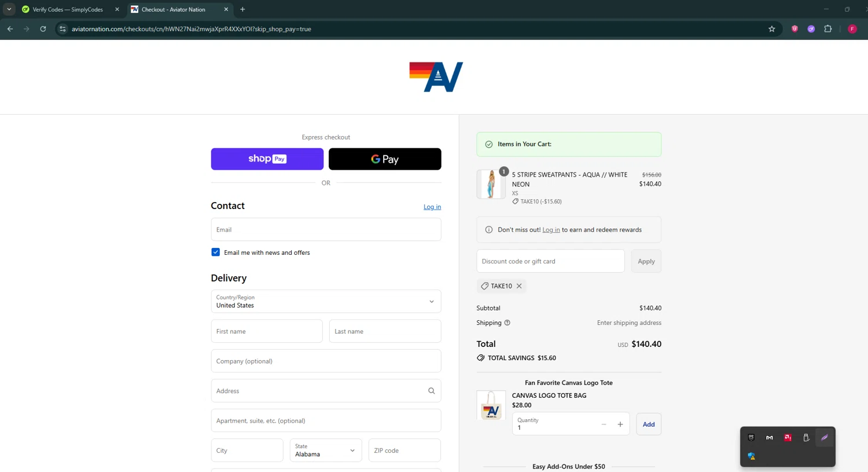
Task: Focus the Email field
Action: (x=326, y=229)
